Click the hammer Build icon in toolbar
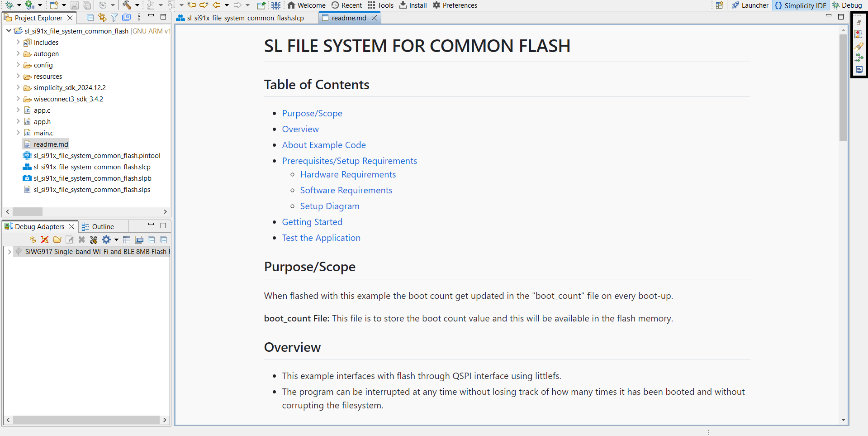Screen dimensions: 868x436 point(127,5)
